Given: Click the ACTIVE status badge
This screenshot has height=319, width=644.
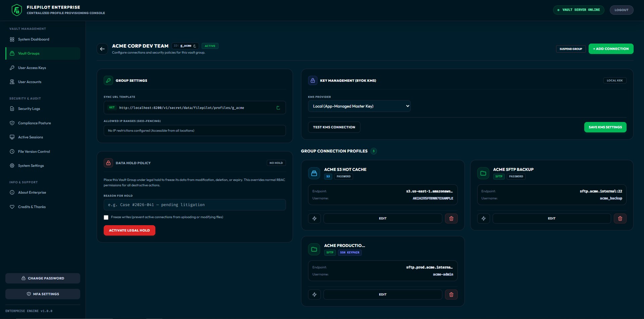Looking at the screenshot, I should (210, 46).
